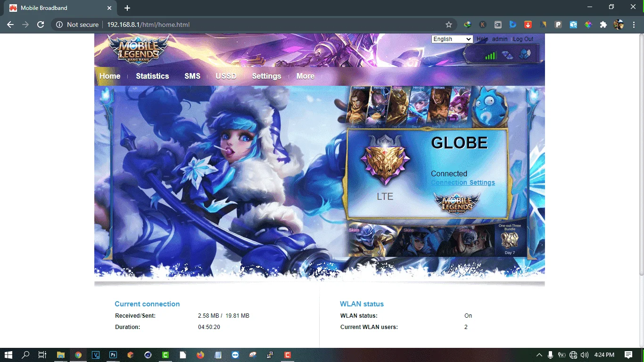
Task: Open Windows Start menu
Action: tap(8, 355)
